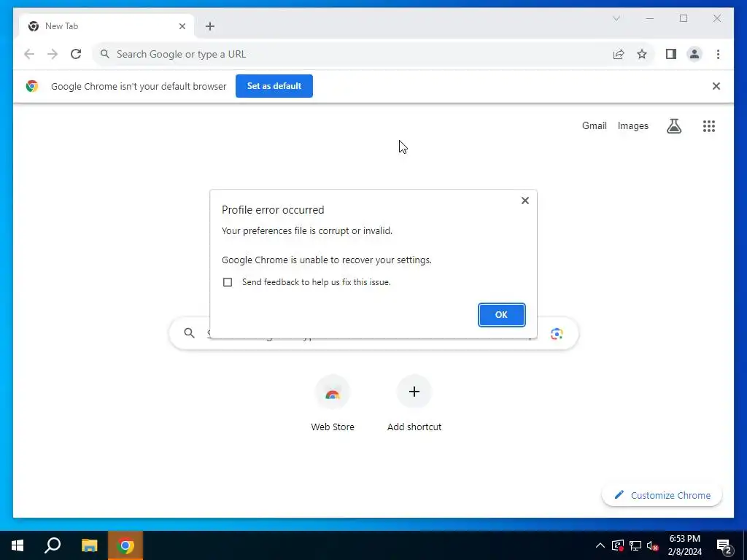Open the side panel icon

tap(671, 54)
